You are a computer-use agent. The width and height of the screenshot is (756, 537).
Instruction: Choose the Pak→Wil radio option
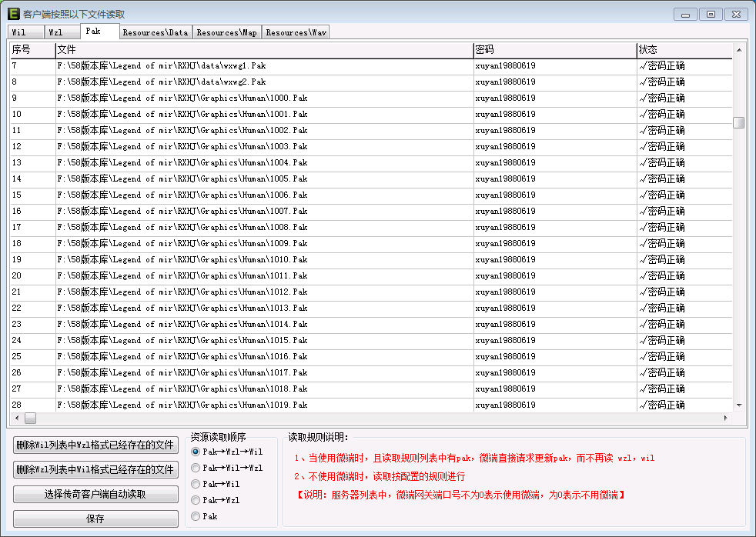196,484
